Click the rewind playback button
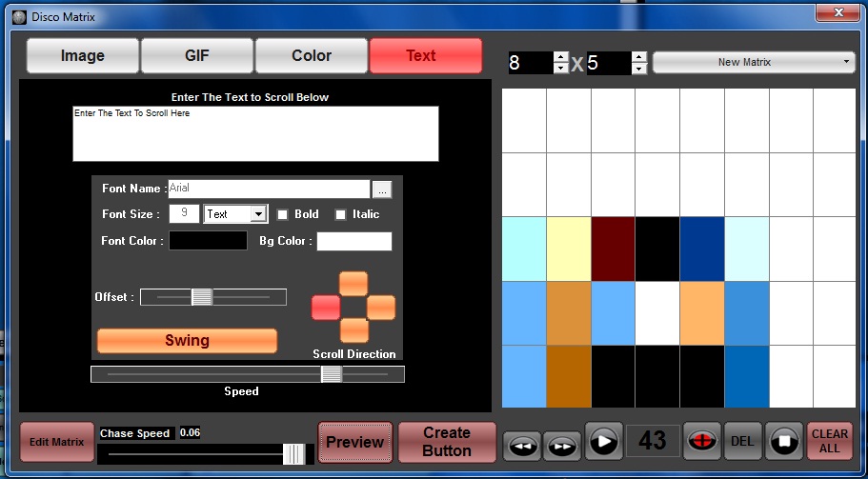This screenshot has width=868, height=479. click(x=520, y=444)
